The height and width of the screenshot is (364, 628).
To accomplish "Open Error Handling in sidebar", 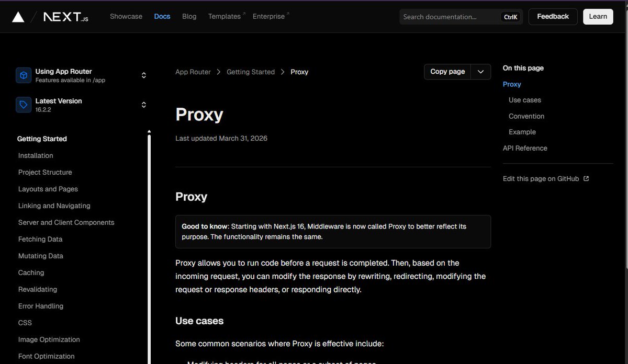I will click(x=41, y=306).
